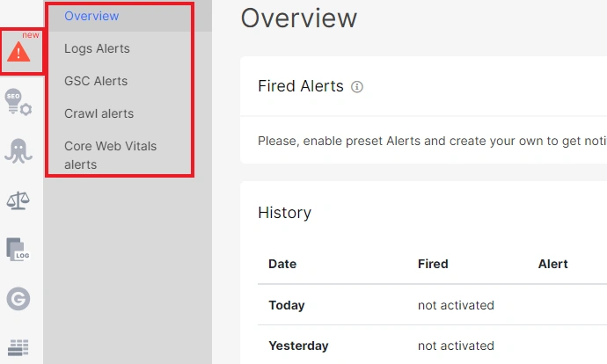Image resolution: width=607 pixels, height=364 pixels.
Task: Click "not activated" status for Yesterday
Action: coord(456,346)
